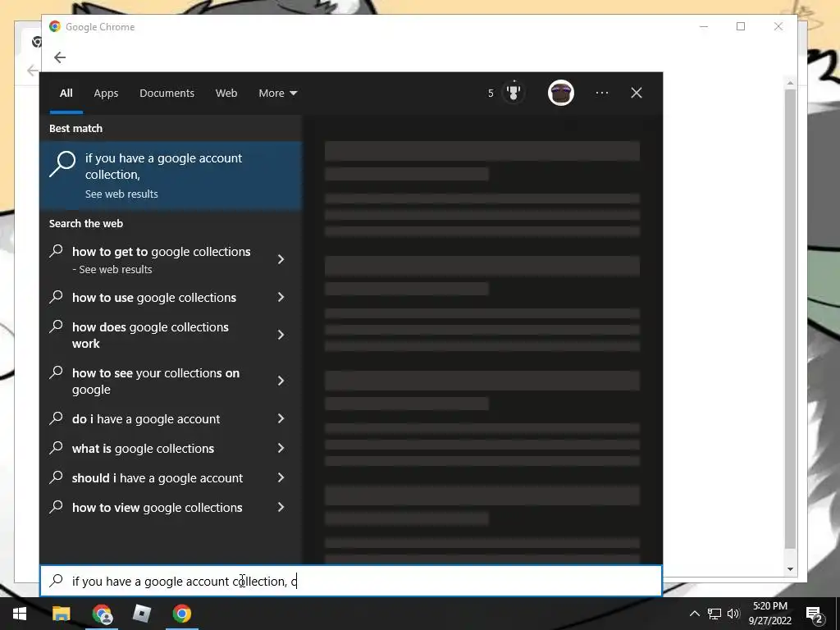Click the Google Chrome logo in title bar

point(55,26)
